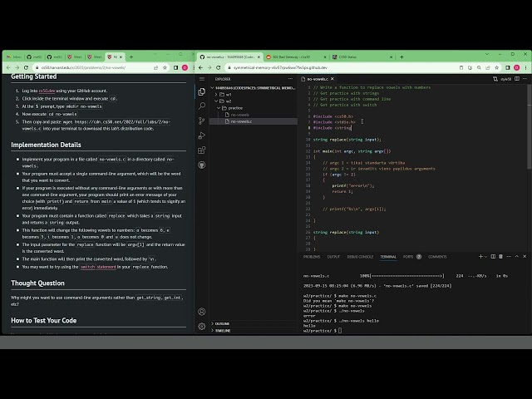
Task: Bookmark the Codespace page with the star
Action: (x=497, y=67)
